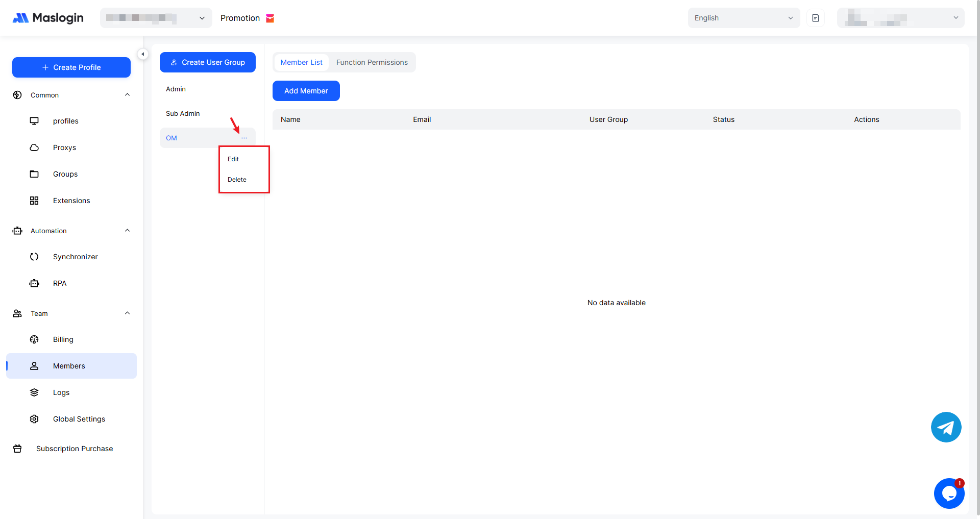
Task: Go to Global Settings in the sidebar
Action: 79,419
